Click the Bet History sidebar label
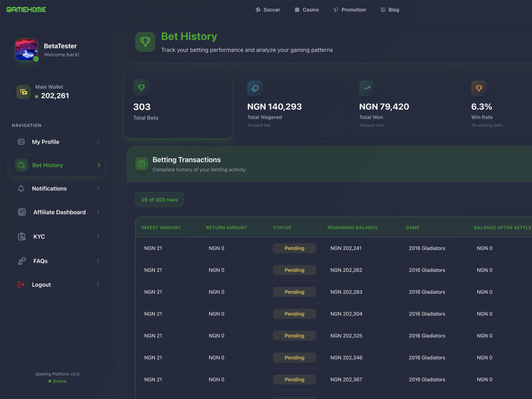Screen dimensions: 532x399 click(x=47, y=165)
